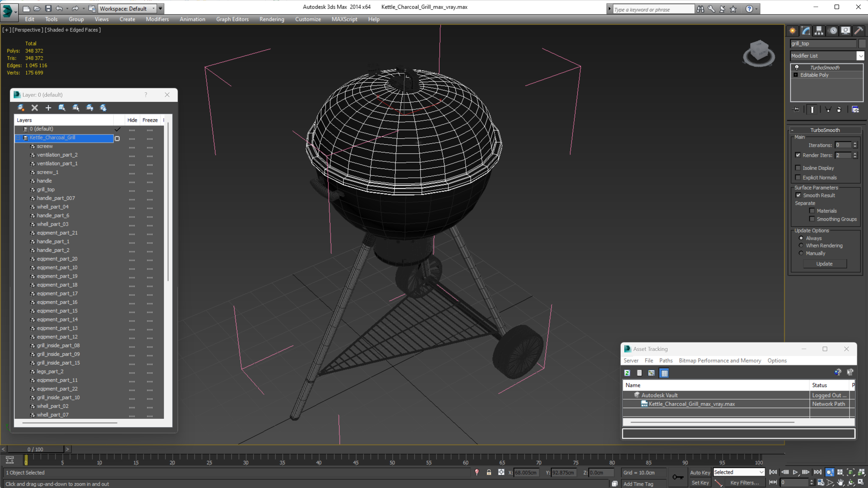The width and height of the screenshot is (868, 488).
Task: Enable Separate by Smoothing Groups checkbox
Action: tap(812, 219)
